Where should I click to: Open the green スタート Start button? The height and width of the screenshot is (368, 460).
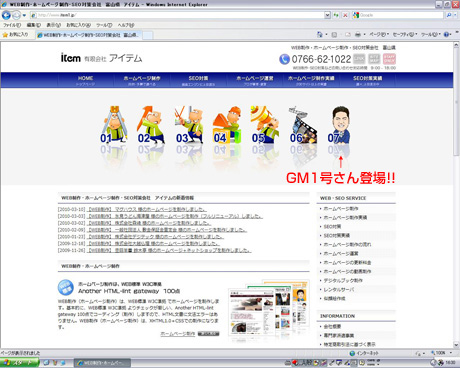point(19,363)
